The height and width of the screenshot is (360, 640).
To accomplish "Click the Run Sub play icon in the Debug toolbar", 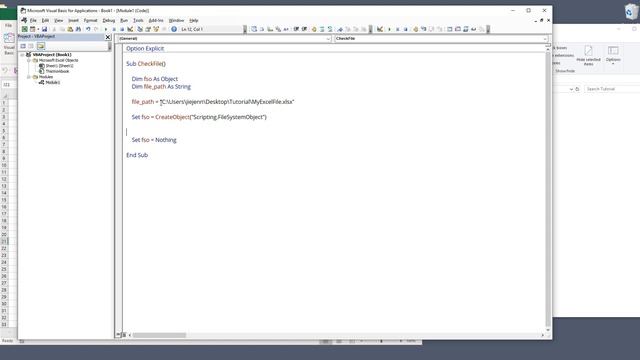I will coord(389,29).
